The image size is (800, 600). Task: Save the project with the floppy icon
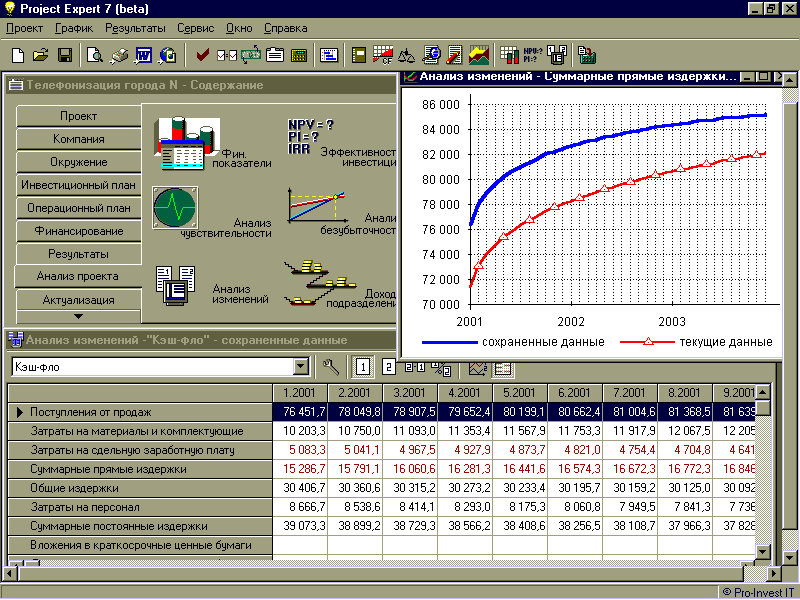click(65, 55)
